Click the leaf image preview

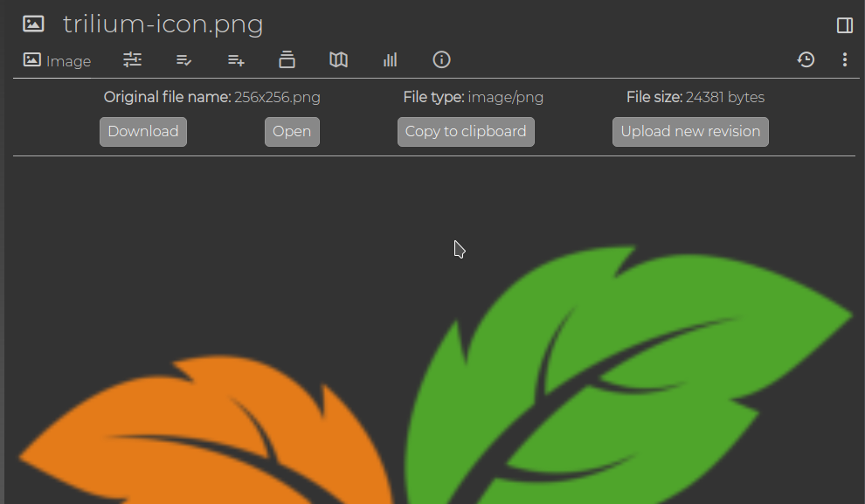tap(436, 375)
